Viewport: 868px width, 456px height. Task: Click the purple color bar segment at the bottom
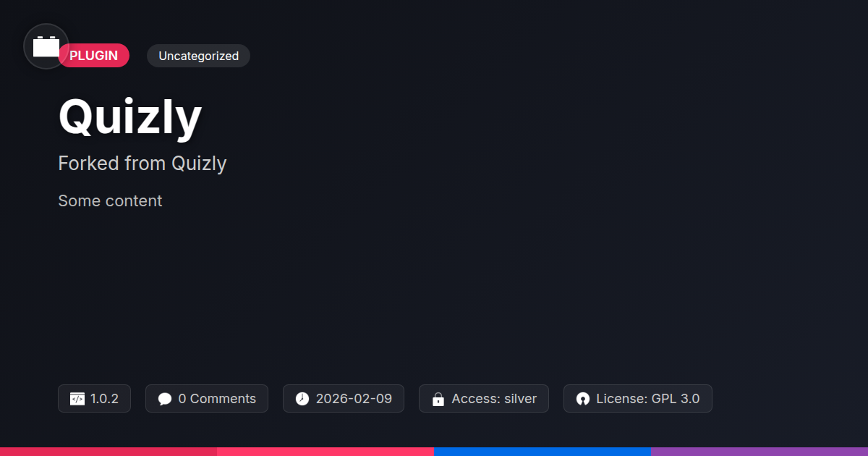pyautogui.click(x=759, y=452)
